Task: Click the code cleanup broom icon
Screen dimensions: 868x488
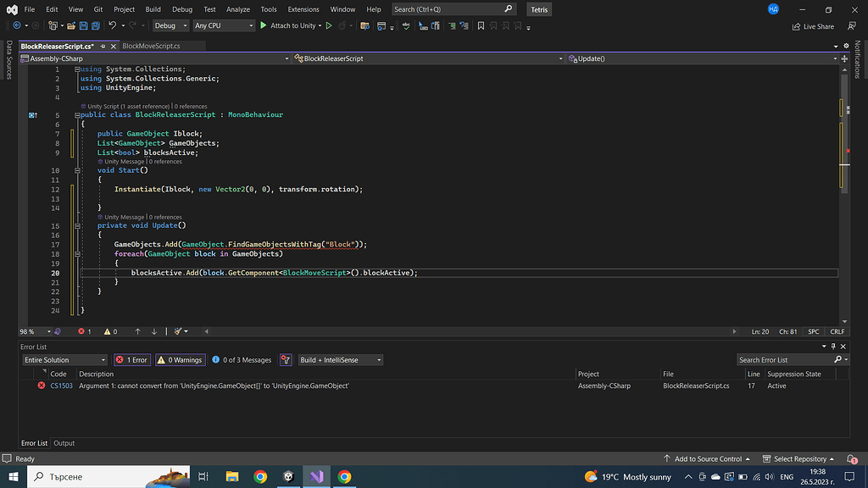Action: [180, 331]
